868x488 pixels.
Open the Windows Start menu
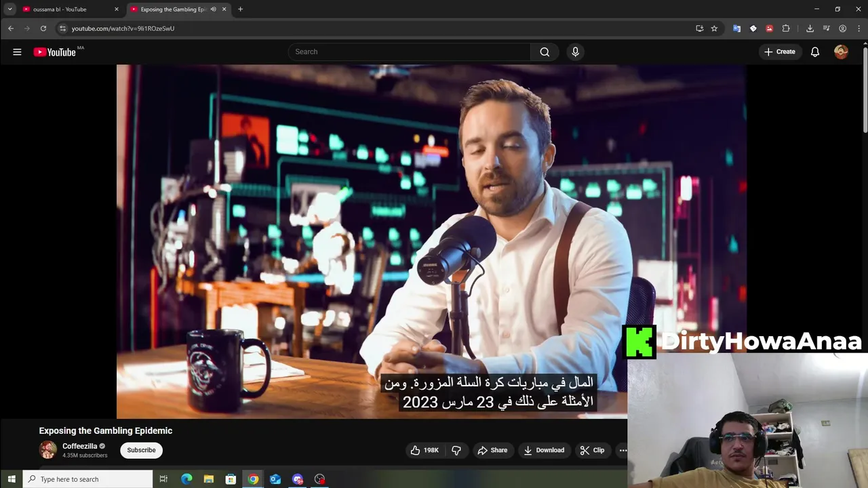click(x=11, y=479)
